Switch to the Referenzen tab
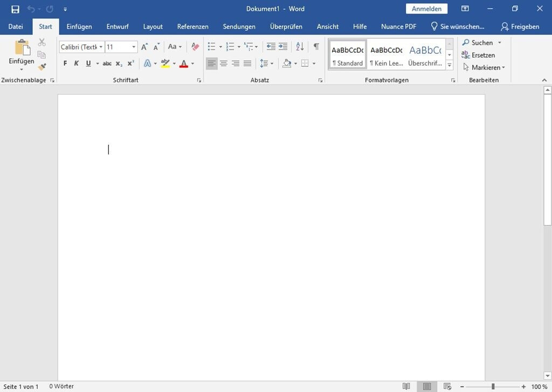Image resolution: width=552 pixels, height=392 pixels. (192, 26)
